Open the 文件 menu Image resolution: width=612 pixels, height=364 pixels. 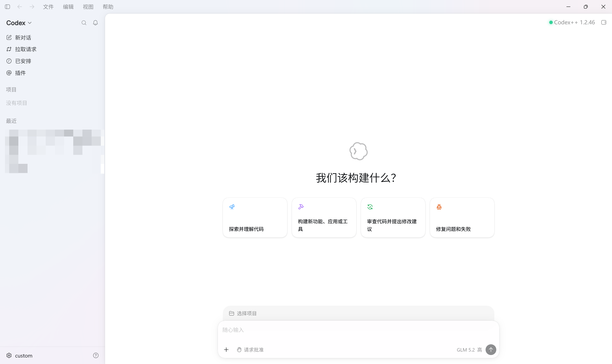(x=48, y=7)
